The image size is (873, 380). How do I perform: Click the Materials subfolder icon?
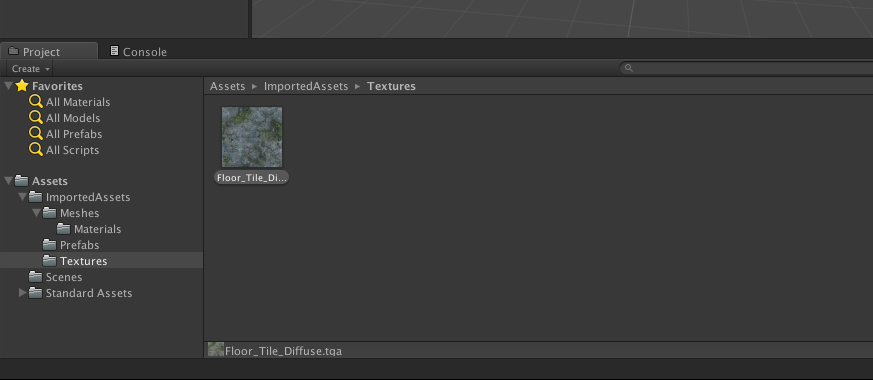pos(63,228)
